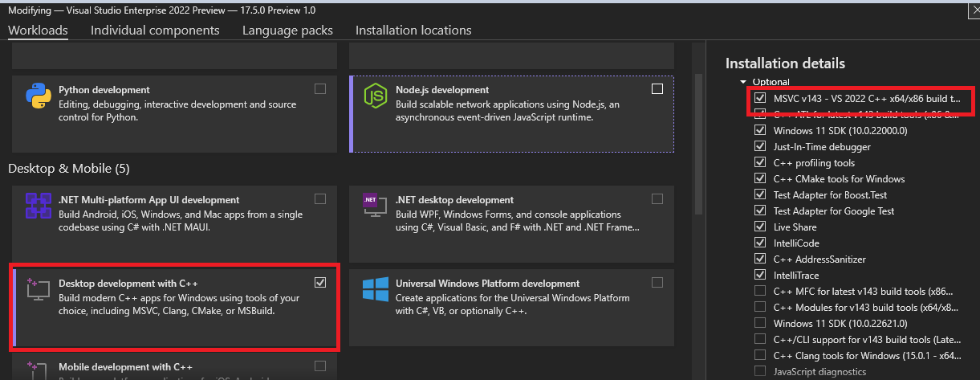Check the .NET Multi-platform App UI development box
The width and height of the screenshot is (980, 380).
320,199
